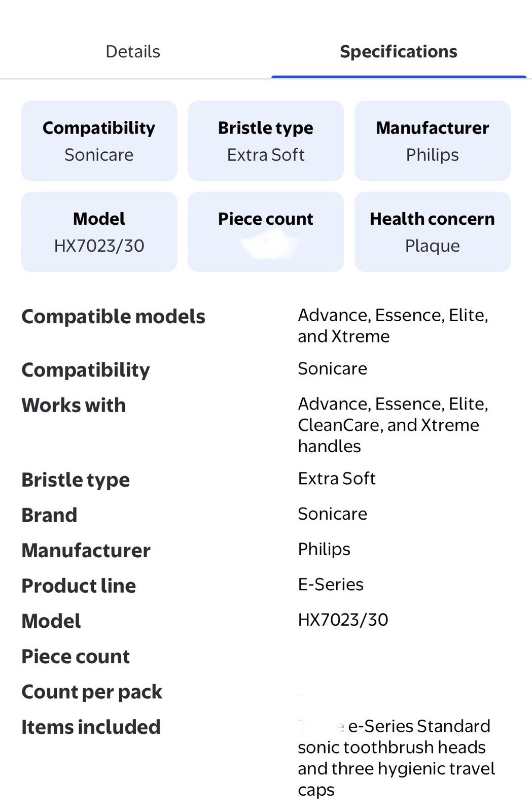Click the Extra Soft value in list
Screen dimensions: 532x812
pos(337,478)
